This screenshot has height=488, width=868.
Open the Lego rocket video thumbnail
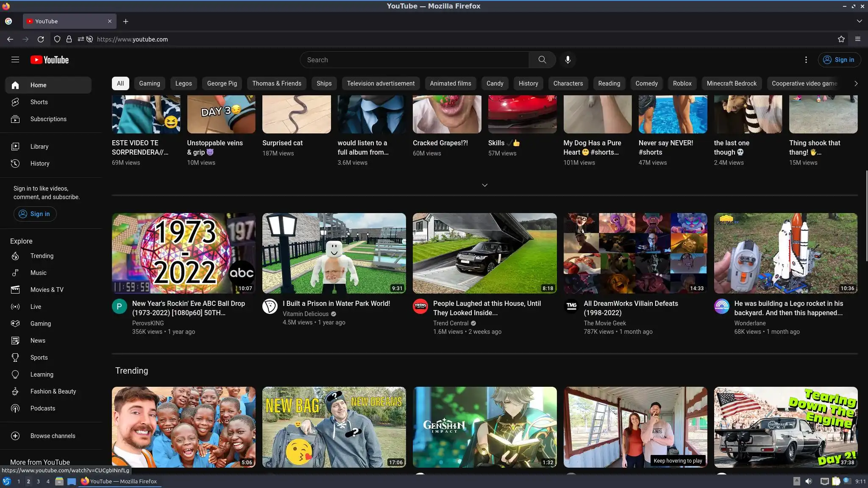coord(785,253)
